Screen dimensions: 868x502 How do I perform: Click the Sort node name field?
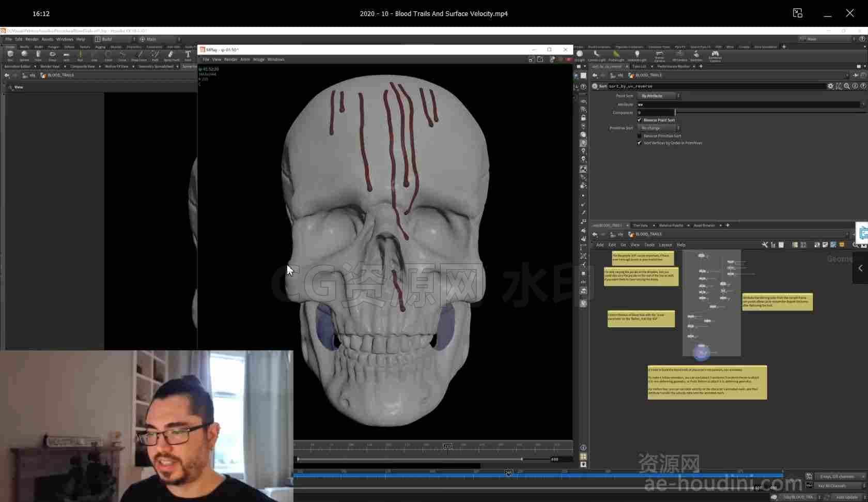(x=717, y=86)
